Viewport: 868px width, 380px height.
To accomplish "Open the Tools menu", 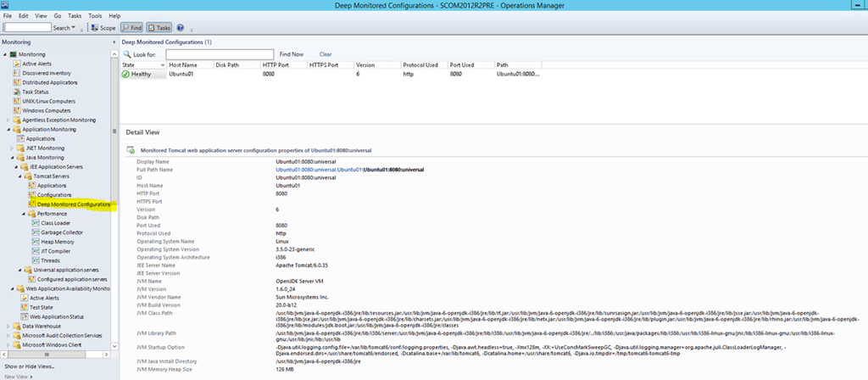I will click(95, 16).
